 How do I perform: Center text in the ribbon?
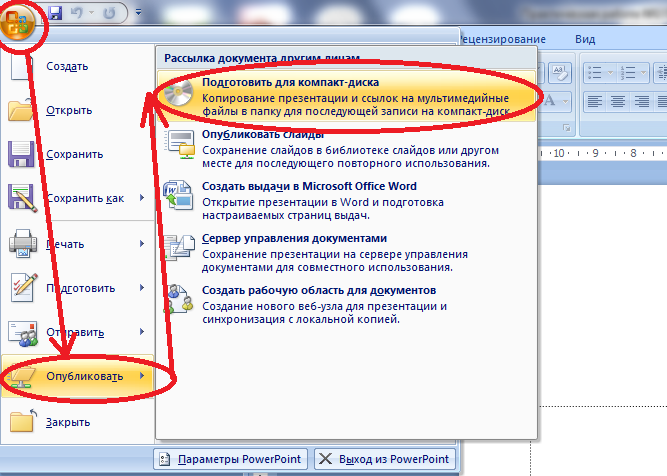pos(618,102)
